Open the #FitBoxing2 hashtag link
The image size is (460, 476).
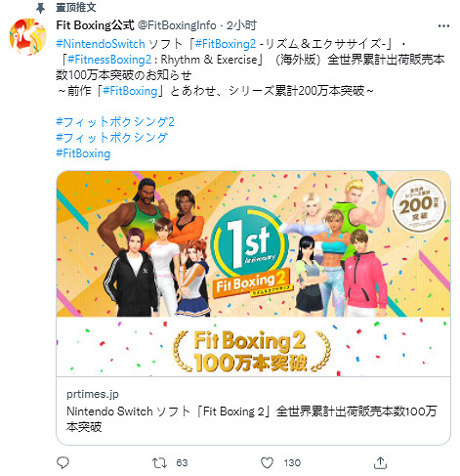(226, 44)
